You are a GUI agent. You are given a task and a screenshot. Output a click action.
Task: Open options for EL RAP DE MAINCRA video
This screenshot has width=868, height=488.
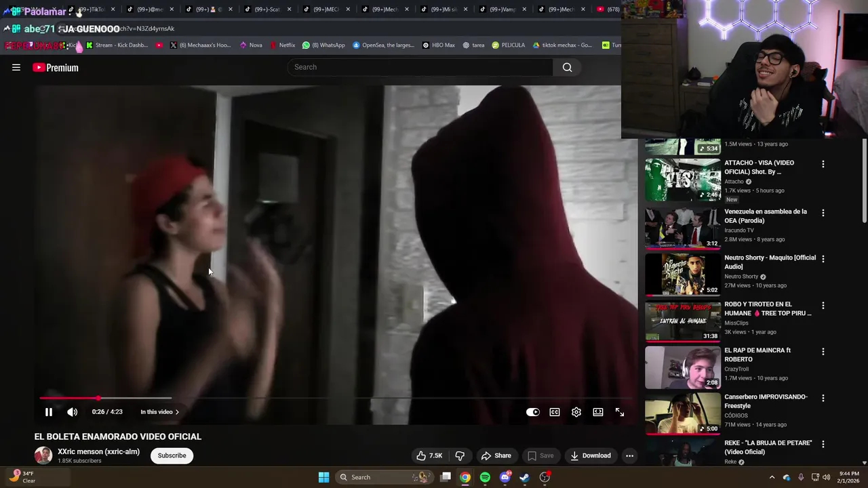coord(823,352)
